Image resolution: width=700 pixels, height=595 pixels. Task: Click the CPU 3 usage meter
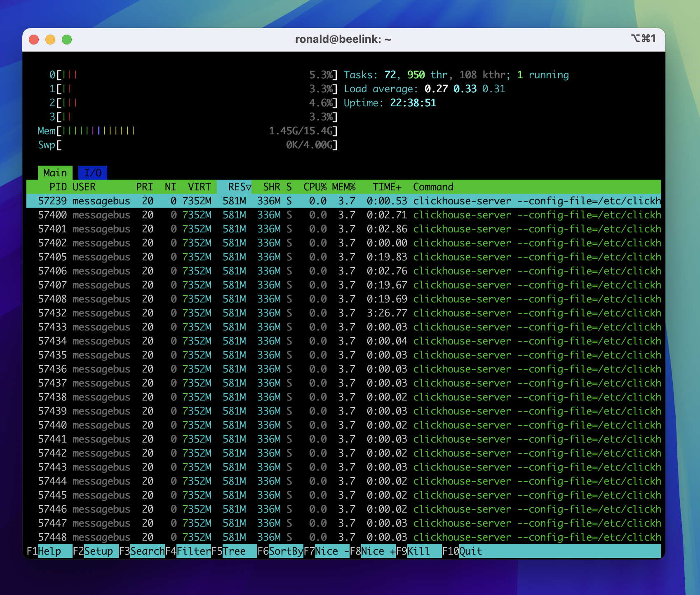[x=193, y=117]
